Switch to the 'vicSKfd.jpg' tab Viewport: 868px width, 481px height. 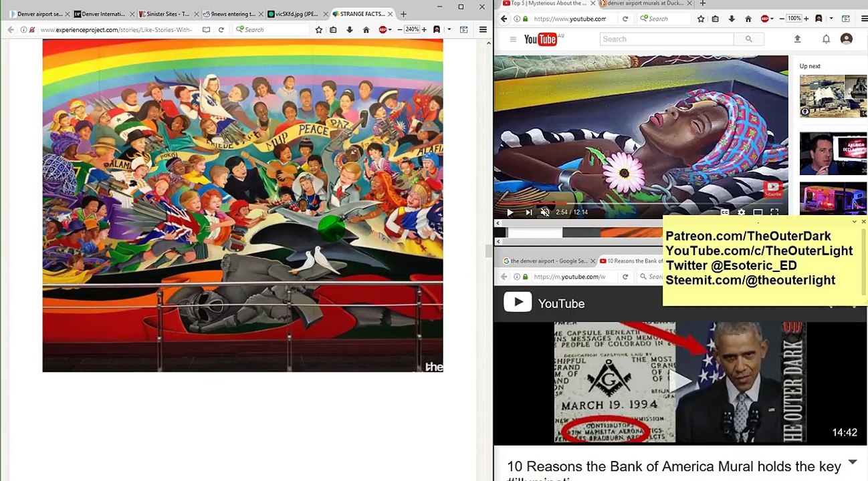click(296, 14)
